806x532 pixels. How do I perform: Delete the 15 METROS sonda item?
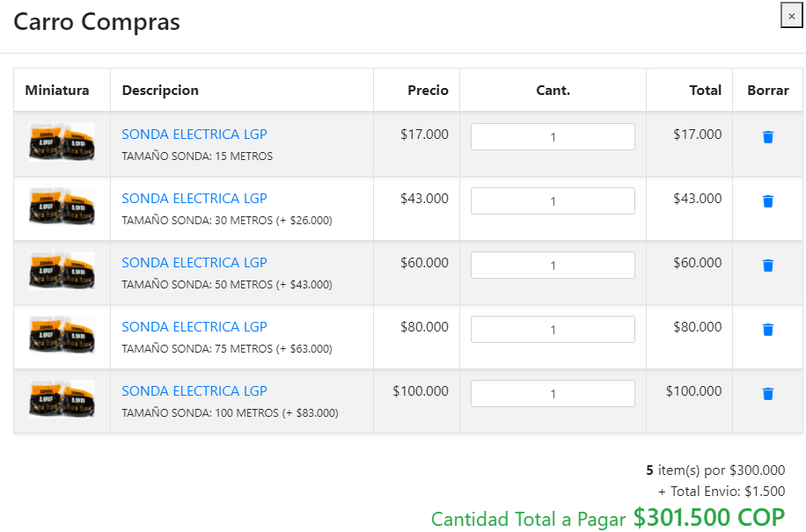[768, 137]
